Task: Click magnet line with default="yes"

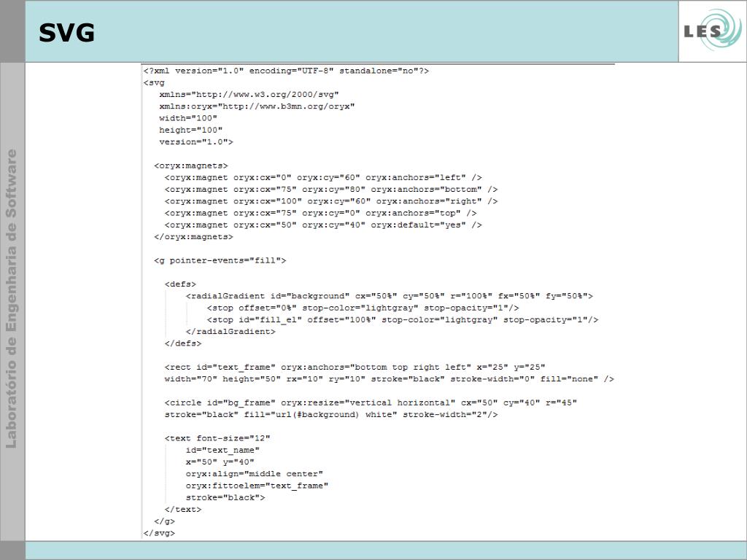Action: (323, 225)
